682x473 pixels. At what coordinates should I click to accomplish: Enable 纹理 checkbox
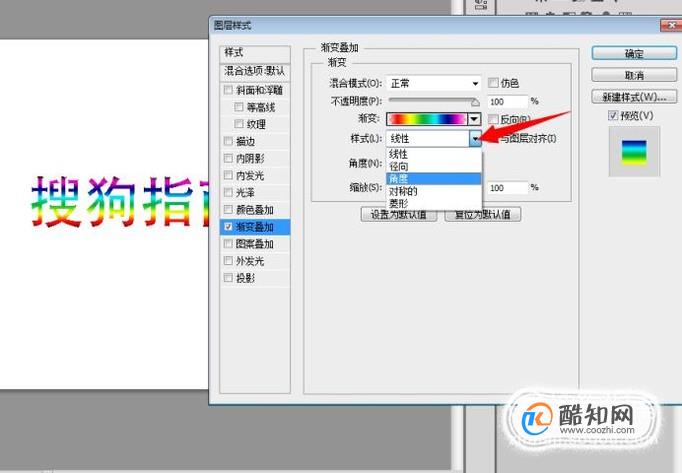[x=239, y=124]
